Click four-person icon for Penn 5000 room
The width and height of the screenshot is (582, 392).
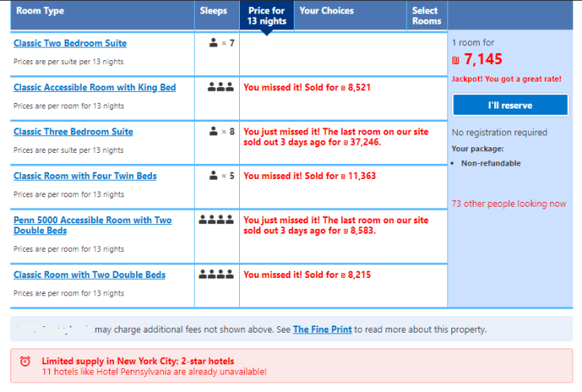pyautogui.click(x=216, y=220)
